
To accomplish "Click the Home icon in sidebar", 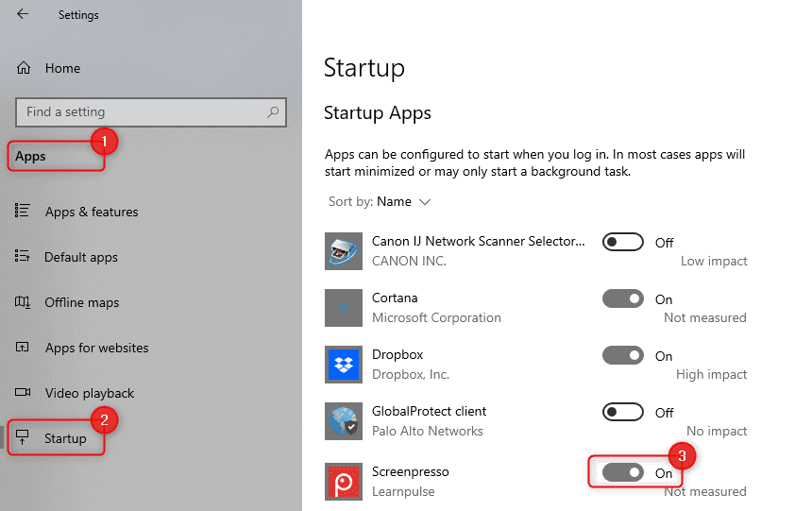I will (x=25, y=68).
